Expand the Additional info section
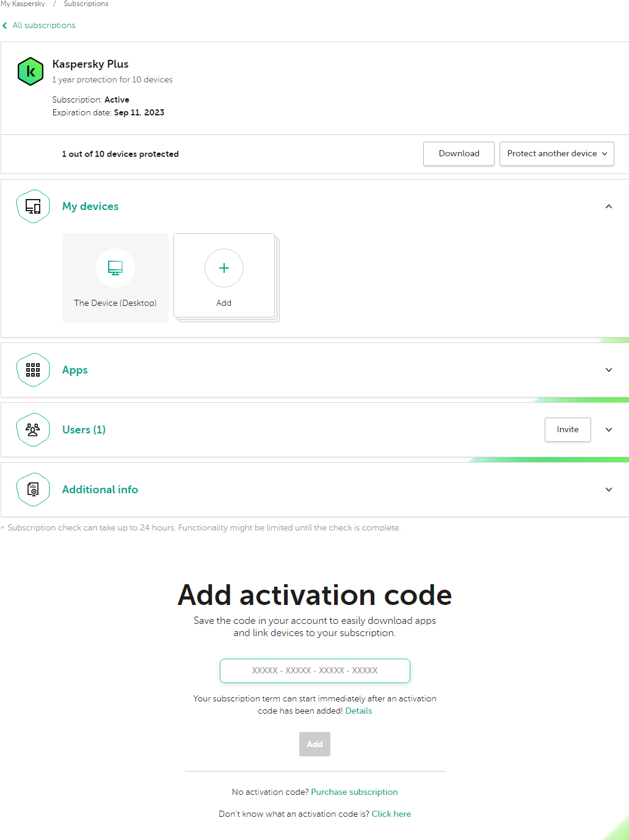The image size is (629, 840). [x=608, y=489]
